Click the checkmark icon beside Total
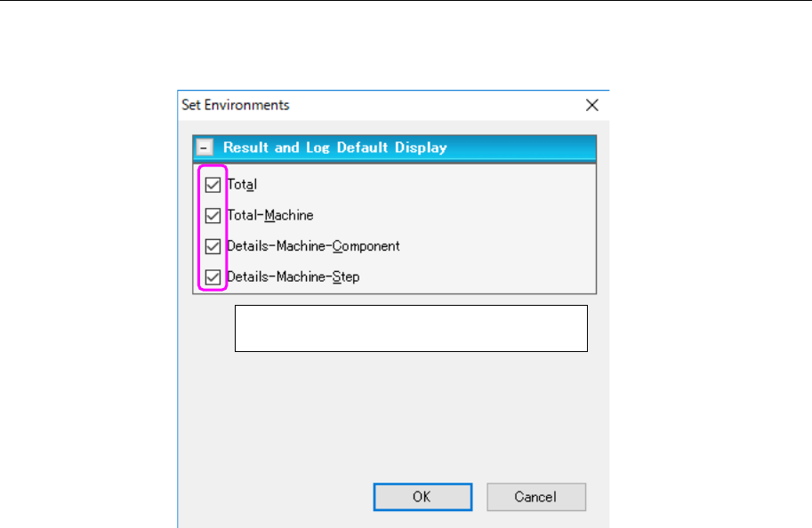Viewport: 812px width, 528px height. pos(213,185)
